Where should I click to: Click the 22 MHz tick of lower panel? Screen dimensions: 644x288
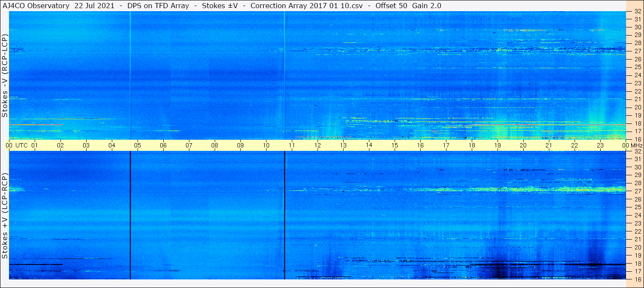point(638,231)
